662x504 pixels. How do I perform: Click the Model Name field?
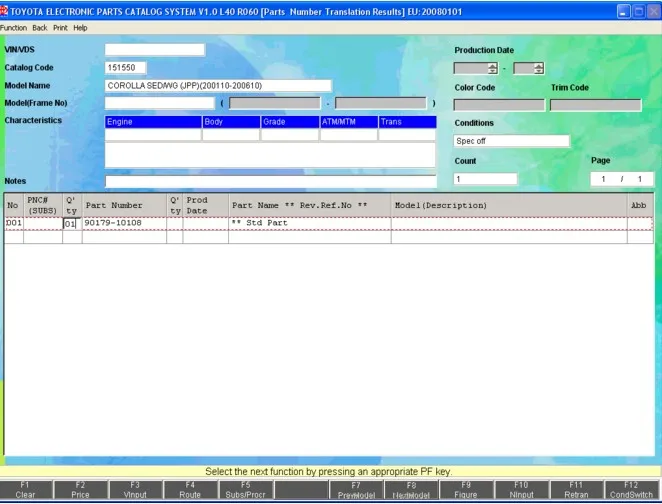(218, 86)
